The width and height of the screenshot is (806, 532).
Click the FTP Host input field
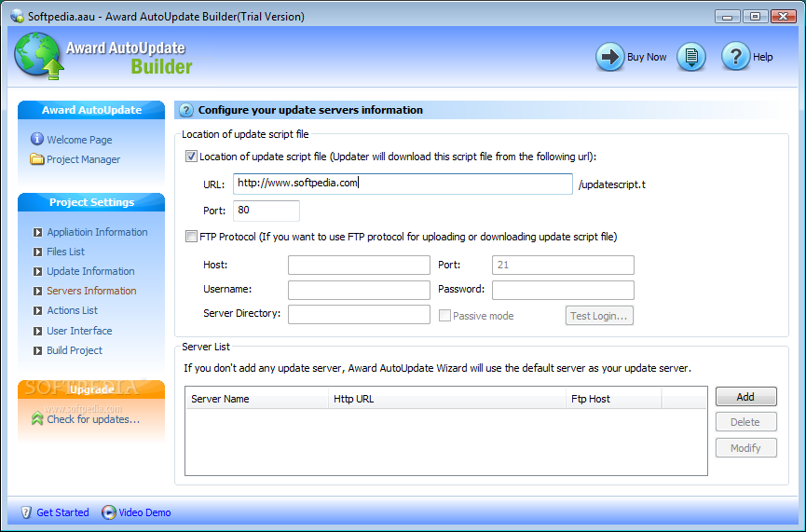pyautogui.click(x=359, y=265)
